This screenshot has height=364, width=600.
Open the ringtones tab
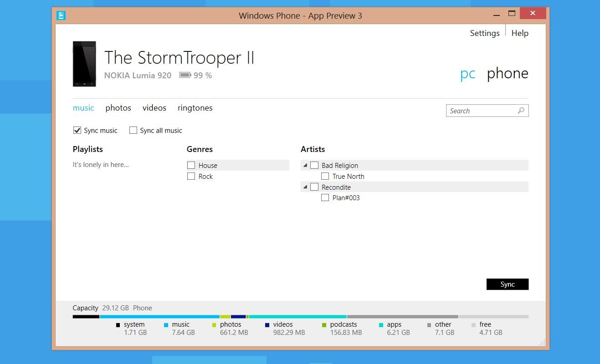coord(195,108)
